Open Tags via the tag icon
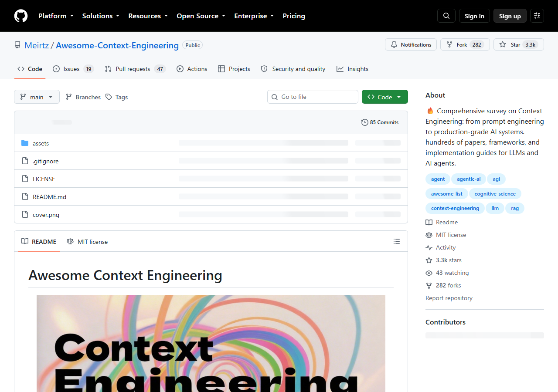Image resolution: width=558 pixels, height=392 pixels. (109, 97)
